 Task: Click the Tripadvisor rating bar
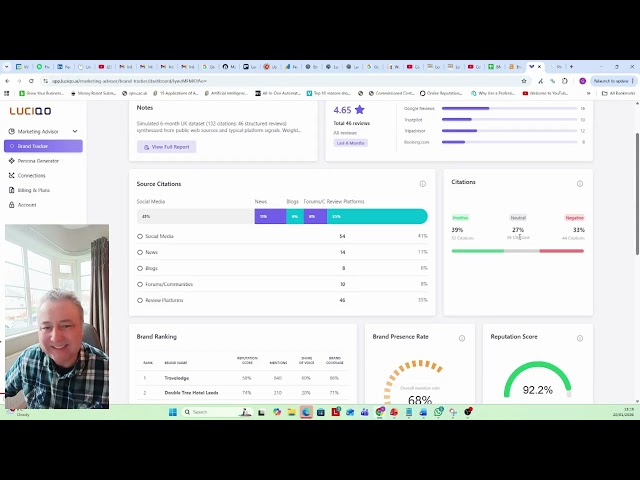[x=509, y=131]
